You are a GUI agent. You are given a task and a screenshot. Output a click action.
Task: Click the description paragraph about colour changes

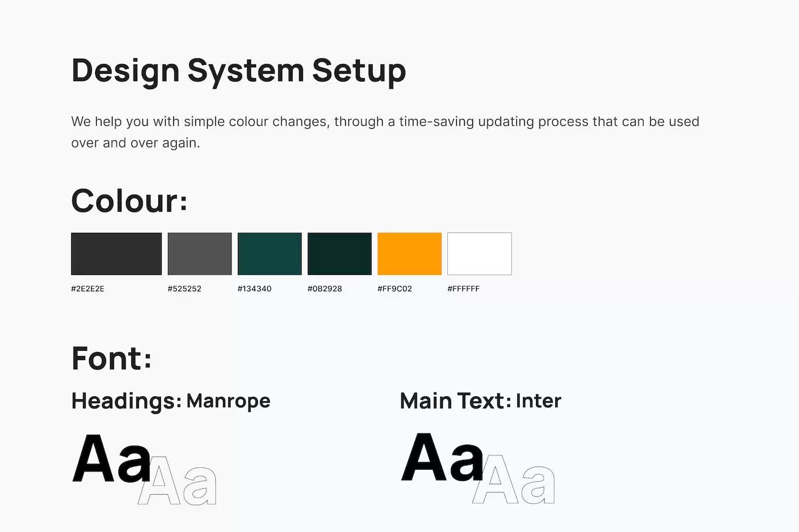coord(385,132)
